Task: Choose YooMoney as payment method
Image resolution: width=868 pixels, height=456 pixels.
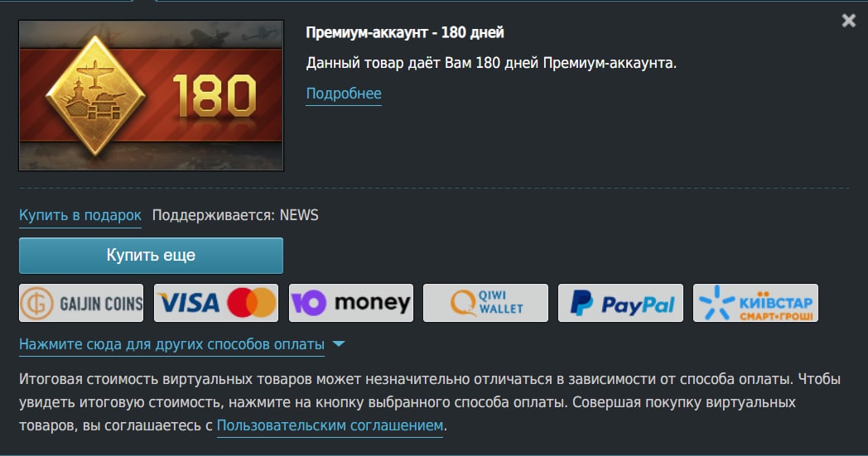Action: 351,303
